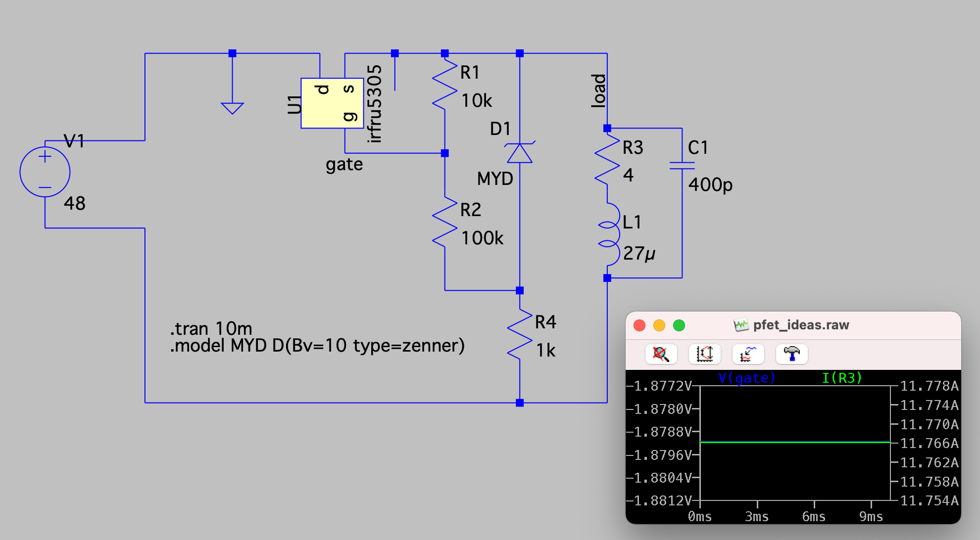
Task: Click the gate net label
Action: 344,164
